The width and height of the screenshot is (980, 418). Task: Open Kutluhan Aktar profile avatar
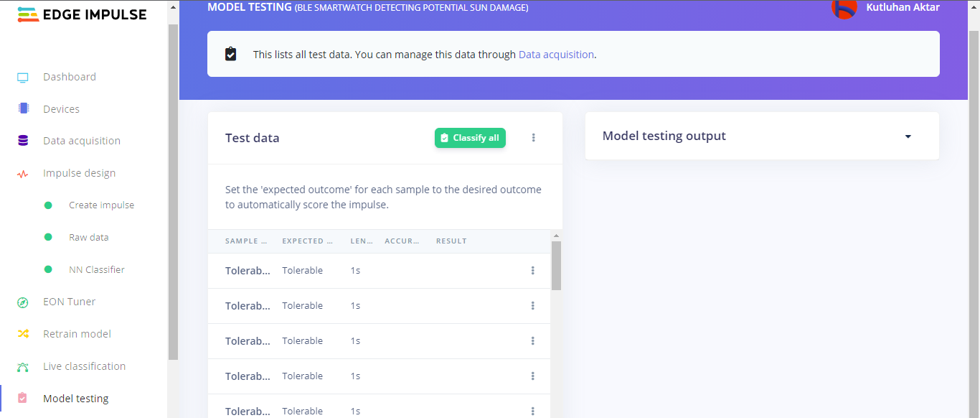pyautogui.click(x=844, y=10)
